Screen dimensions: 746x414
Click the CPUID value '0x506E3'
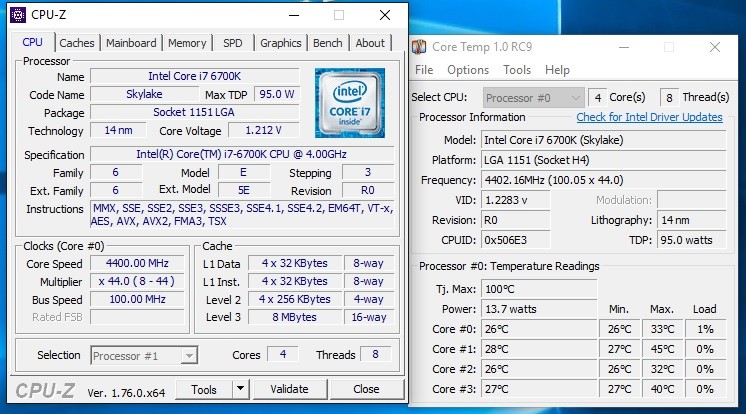[x=516, y=240]
